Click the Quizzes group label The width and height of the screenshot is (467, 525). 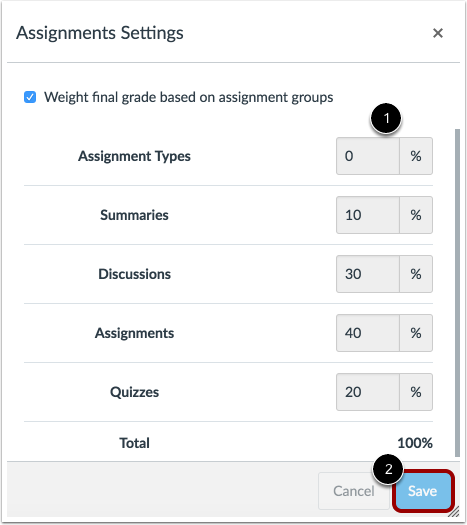click(135, 392)
